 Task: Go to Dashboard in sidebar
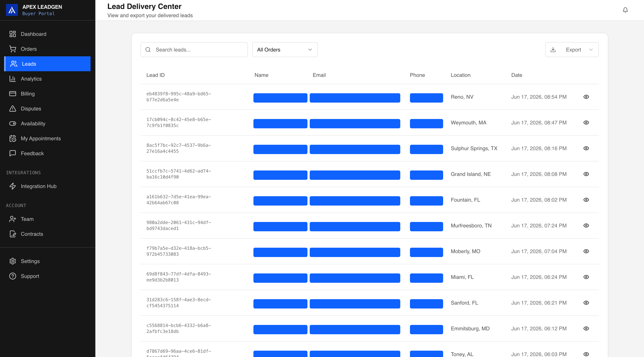[47, 34]
